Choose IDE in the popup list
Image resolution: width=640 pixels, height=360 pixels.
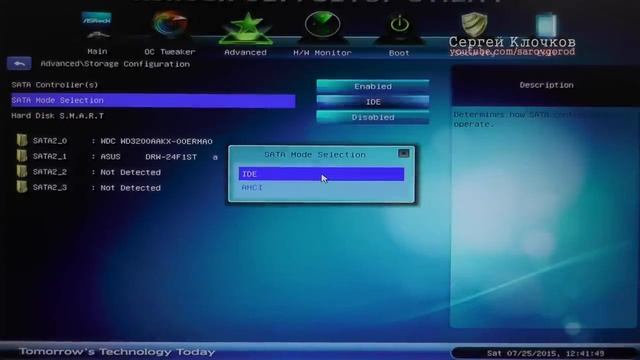point(322,174)
